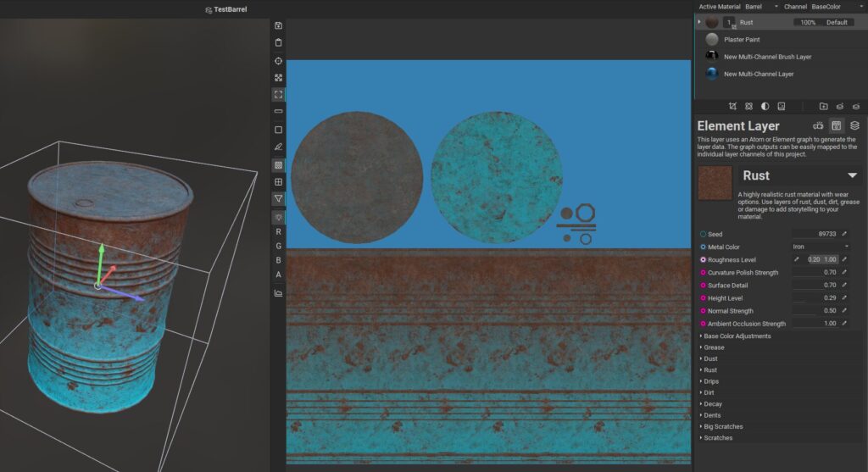Click the pencil beside Ambient Occlusion Strength
The width and height of the screenshot is (868, 472).
pyautogui.click(x=845, y=323)
